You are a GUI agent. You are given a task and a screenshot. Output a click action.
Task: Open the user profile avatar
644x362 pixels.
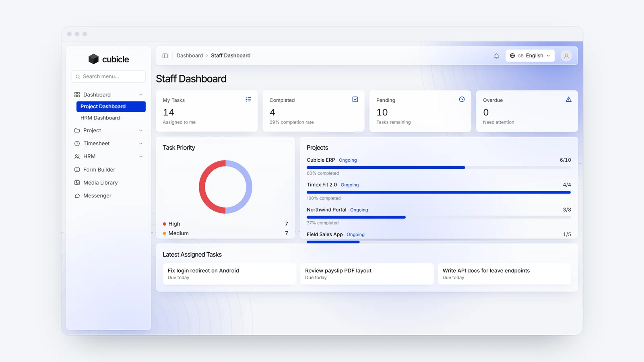(x=566, y=56)
